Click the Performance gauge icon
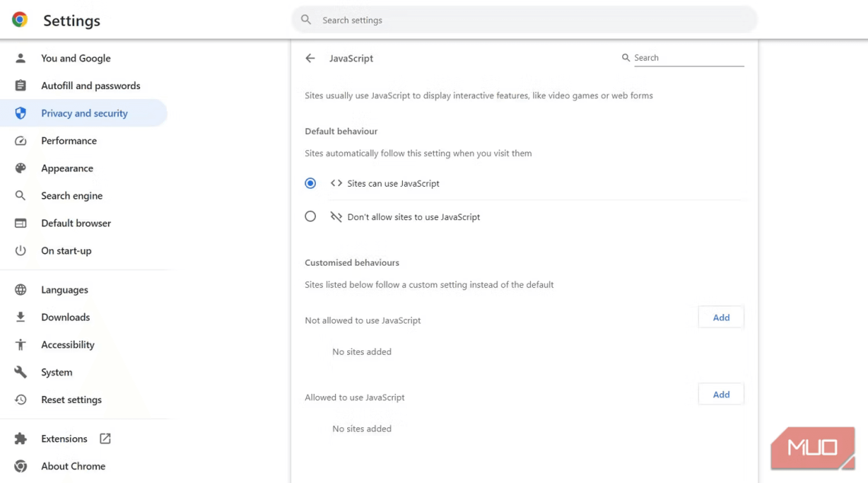The image size is (868, 483). [21, 141]
